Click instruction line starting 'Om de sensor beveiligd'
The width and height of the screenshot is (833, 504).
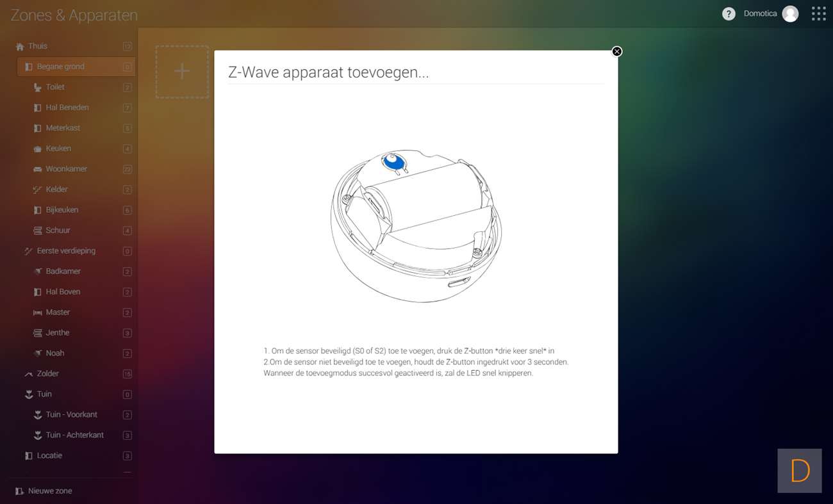coord(409,351)
